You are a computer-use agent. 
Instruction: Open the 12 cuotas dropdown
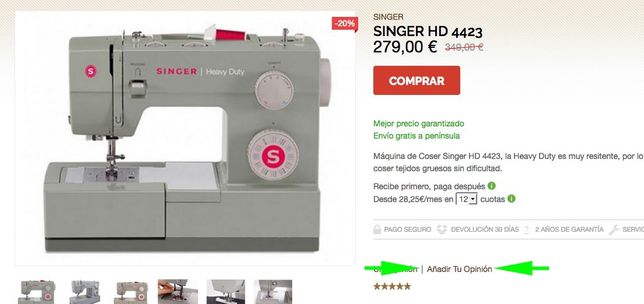tap(467, 199)
